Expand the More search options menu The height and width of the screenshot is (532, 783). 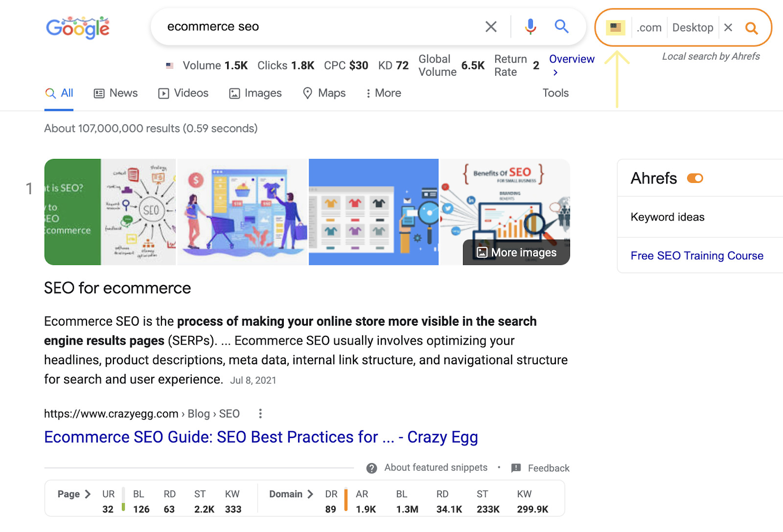pyautogui.click(x=384, y=93)
